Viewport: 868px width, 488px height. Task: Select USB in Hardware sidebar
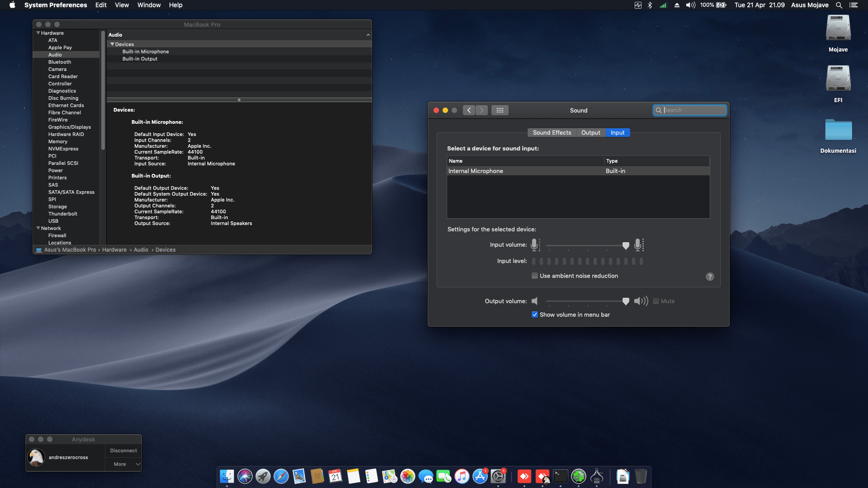pyautogui.click(x=53, y=221)
